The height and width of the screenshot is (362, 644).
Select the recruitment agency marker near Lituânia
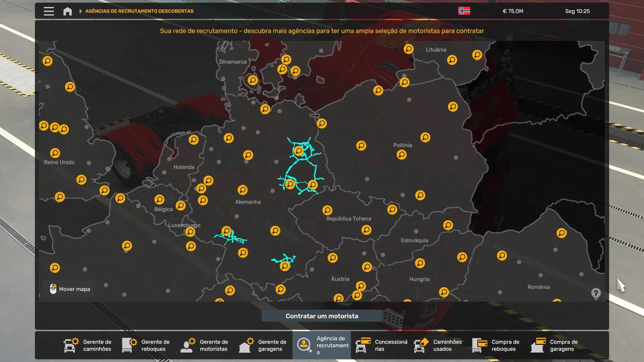click(452, 60)
